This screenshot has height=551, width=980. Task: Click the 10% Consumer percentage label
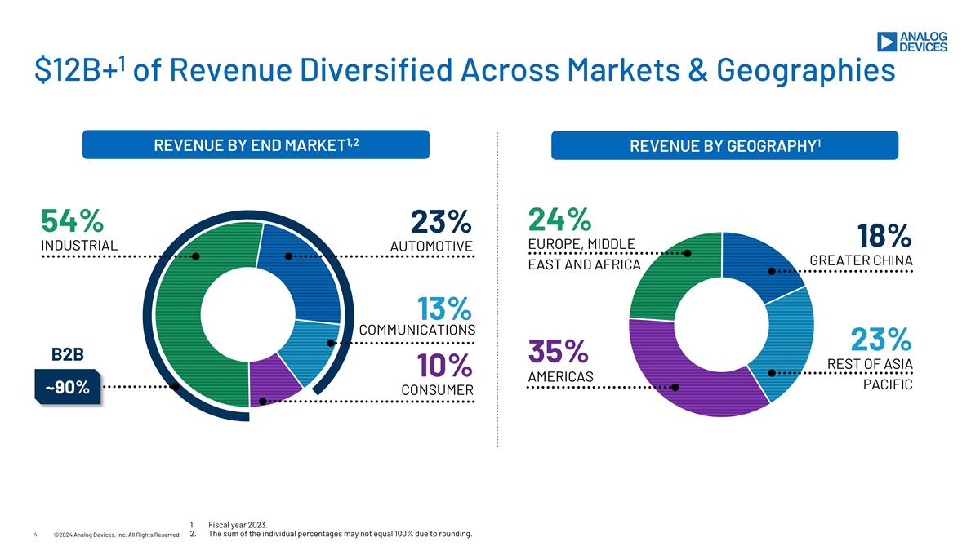tap(444, 364)
